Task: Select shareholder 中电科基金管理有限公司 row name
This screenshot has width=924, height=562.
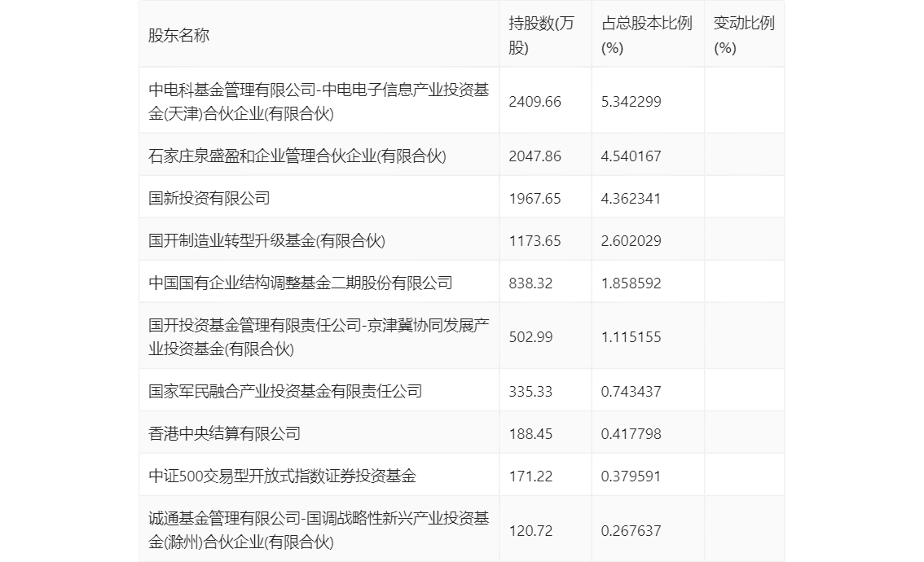Action: (319, 101)
